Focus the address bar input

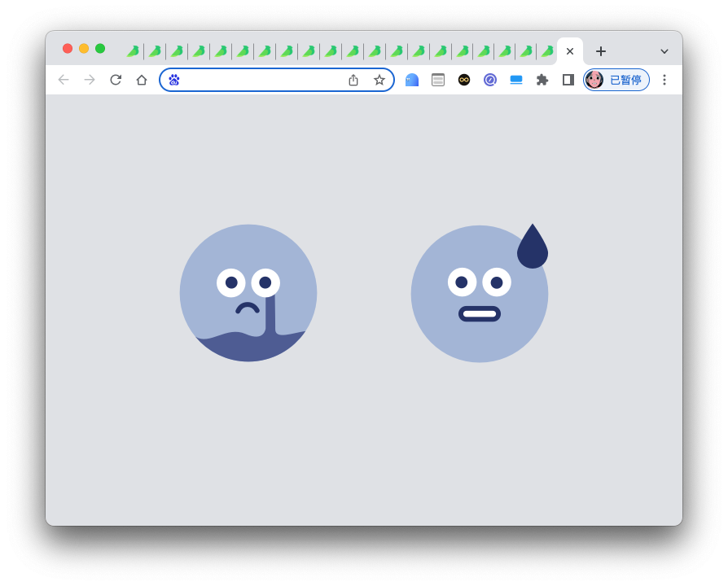(261, 80)
